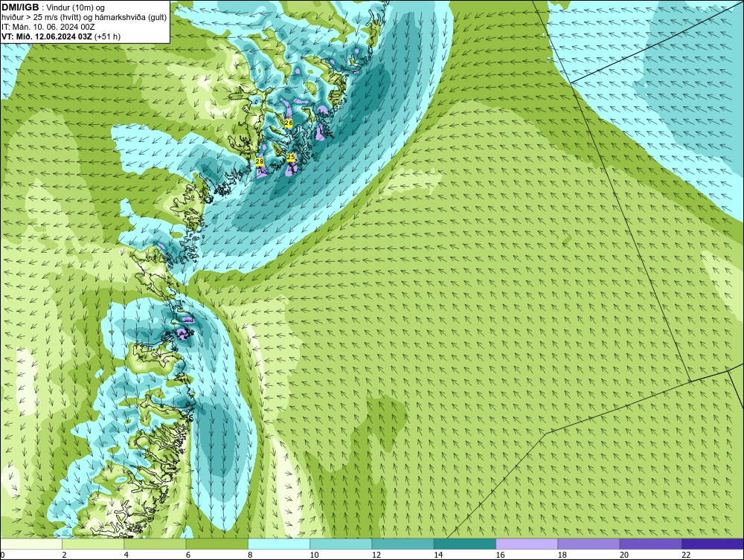Select the above 22 m/s dark indigo swatch
The width and height of the screenshot is (744, 560).
[712, 544]
